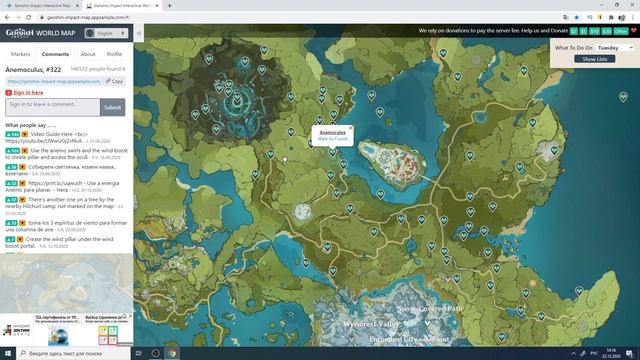
Task: Donate with the $2 button
Action: point(573,31)
